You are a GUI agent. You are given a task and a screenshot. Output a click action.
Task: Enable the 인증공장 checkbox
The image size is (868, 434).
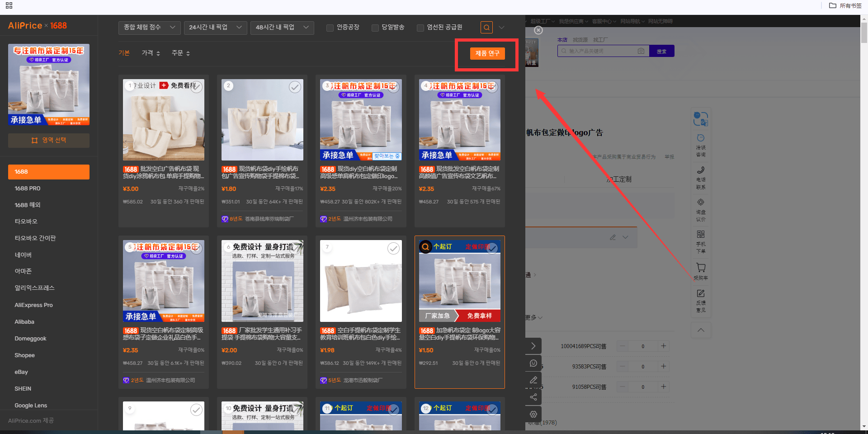[x=330, y=28]
